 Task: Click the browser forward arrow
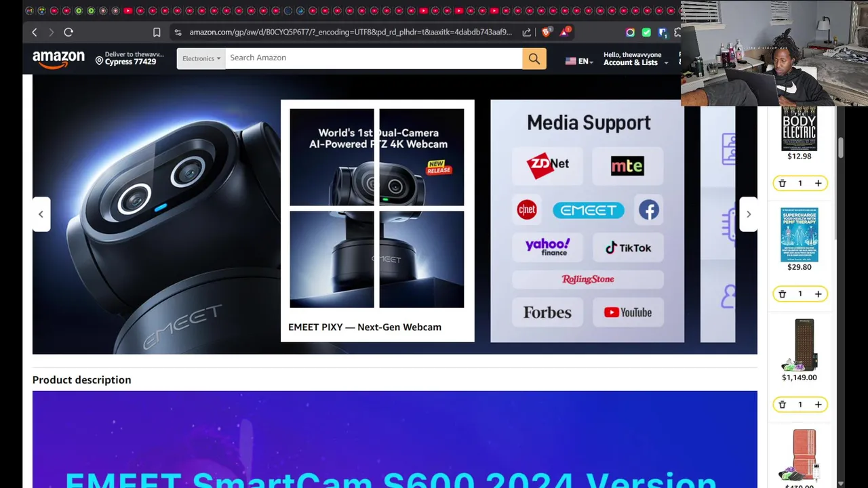[51, 32]
